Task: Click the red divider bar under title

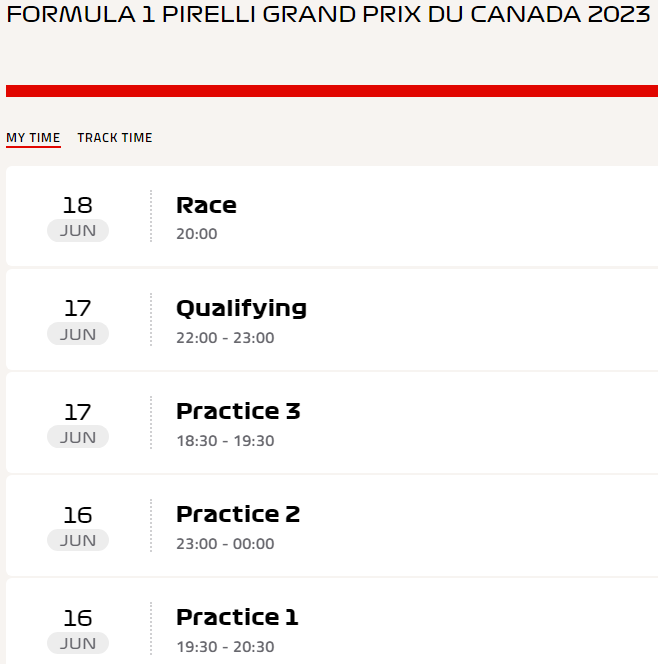Action: [x=332, y=91]
